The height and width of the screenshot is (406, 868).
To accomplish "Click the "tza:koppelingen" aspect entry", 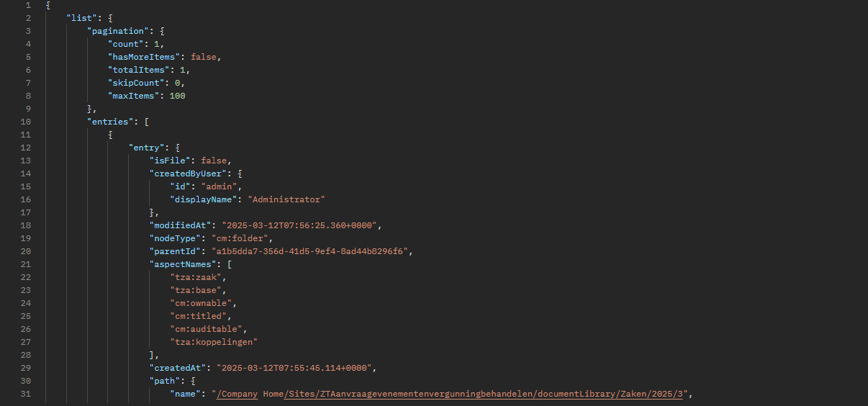I will (214, 342).
